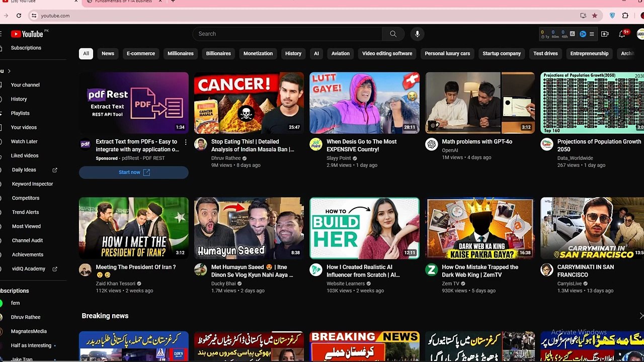Open vidIQ Keyword Inspector link
644x362 pixels.
click(32, 184)
